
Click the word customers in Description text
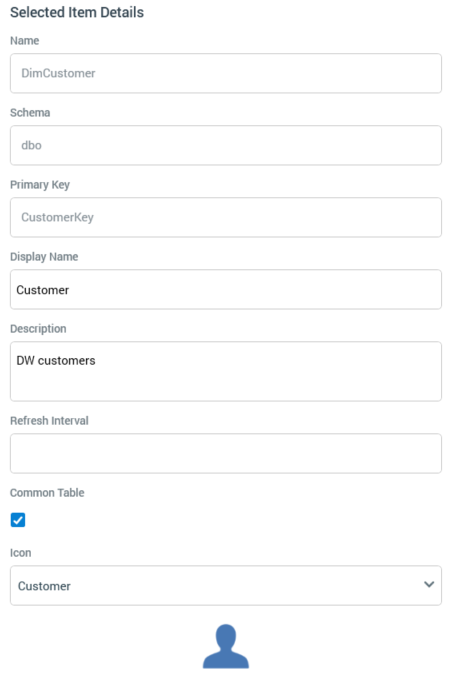coord(66,361)
